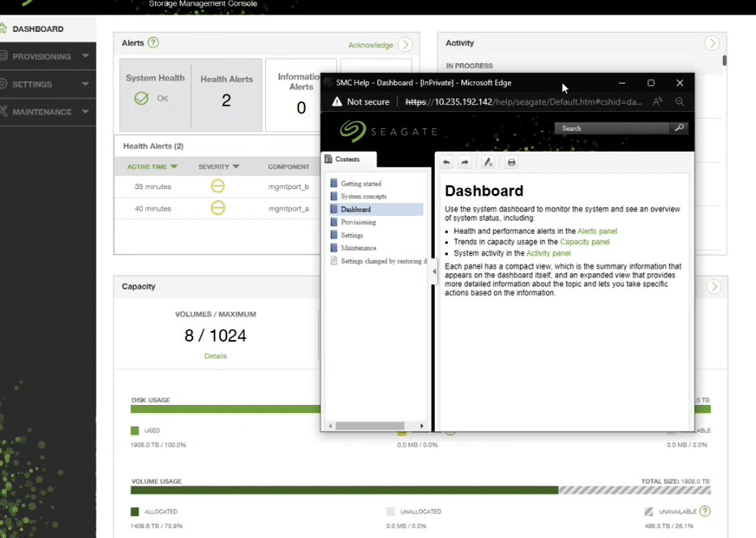Collapse the help contents pane splitter arrow

pyautogui.click(x=434, y=272)
